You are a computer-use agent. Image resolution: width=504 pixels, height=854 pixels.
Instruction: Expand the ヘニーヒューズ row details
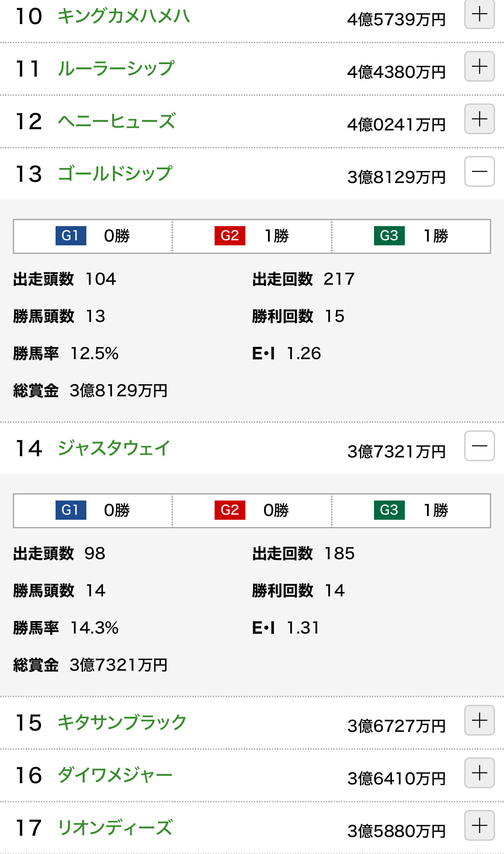tap(479, 119)
